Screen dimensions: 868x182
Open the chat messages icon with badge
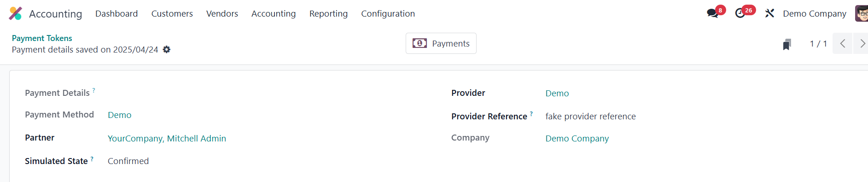click(x=713, y=13)
